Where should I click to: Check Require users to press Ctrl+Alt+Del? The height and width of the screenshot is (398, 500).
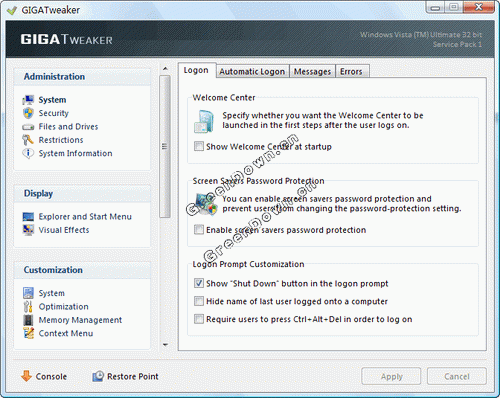pyautogui.click(x=199, y=319)
